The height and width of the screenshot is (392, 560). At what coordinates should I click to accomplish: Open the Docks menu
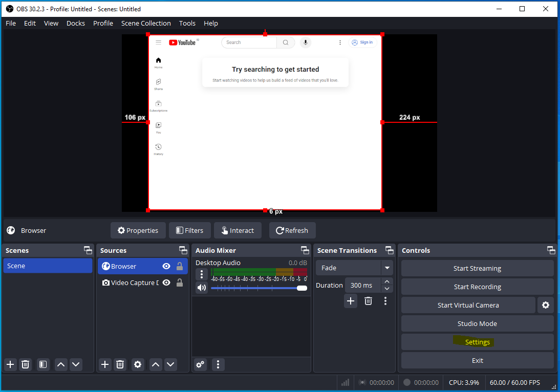(x=76, y=23)
